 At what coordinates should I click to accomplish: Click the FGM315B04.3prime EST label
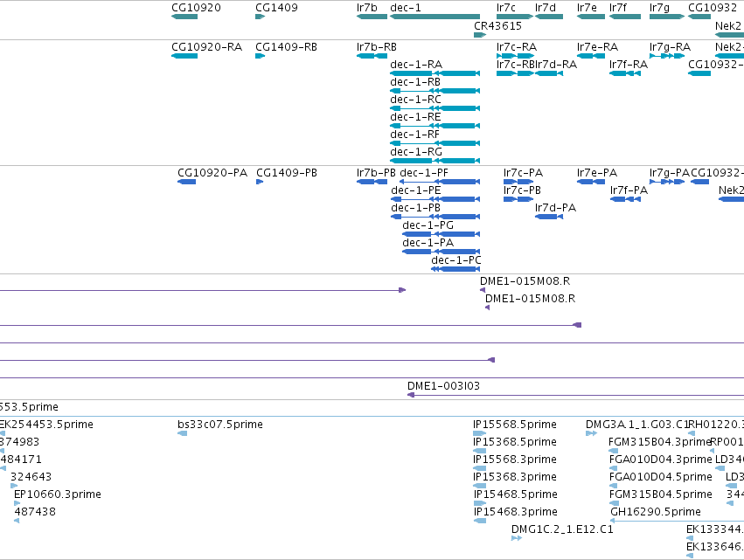click(659, 442)
